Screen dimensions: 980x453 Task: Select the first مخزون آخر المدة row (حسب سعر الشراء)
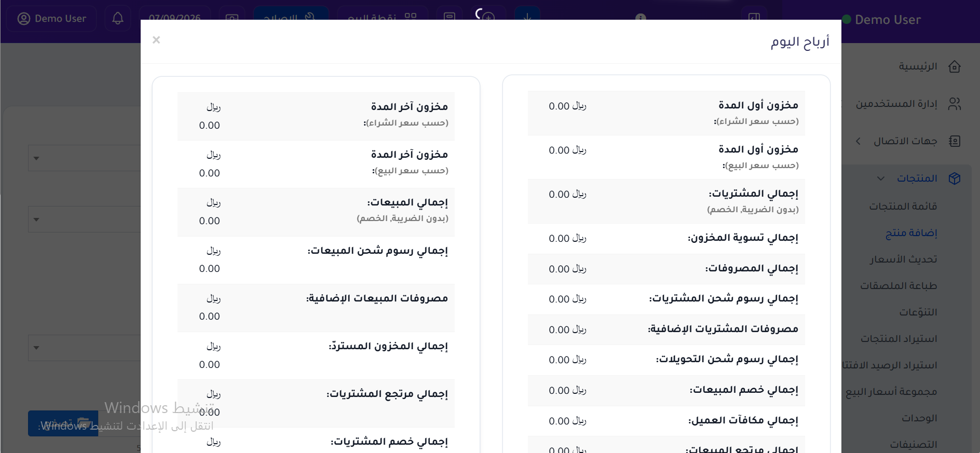coord(316,117)
